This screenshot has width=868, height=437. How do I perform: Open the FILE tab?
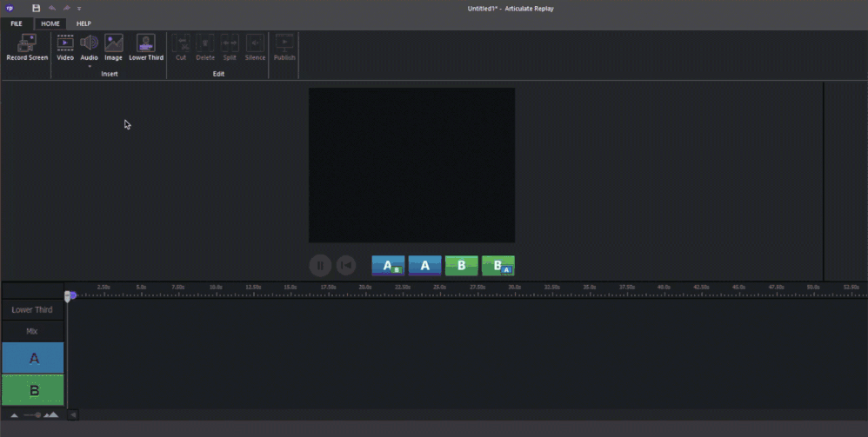point(16,23)
